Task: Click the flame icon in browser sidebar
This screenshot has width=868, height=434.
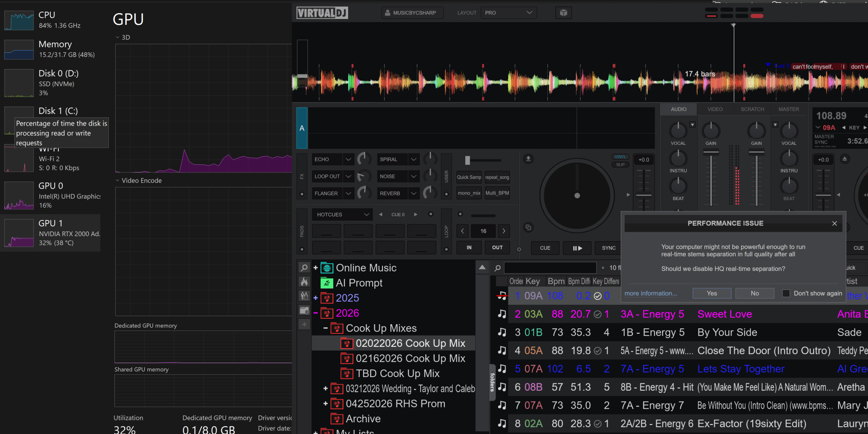Action: click(304, 282)
